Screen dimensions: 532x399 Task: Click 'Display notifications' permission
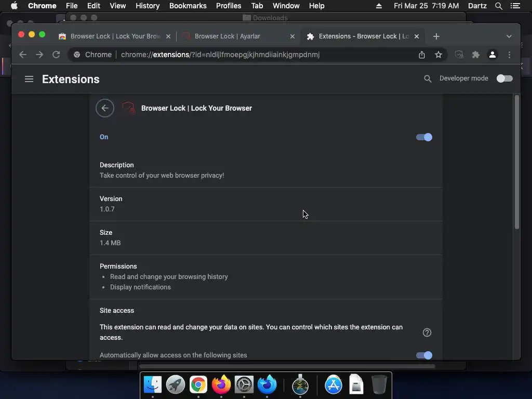(x=140, y=287)
